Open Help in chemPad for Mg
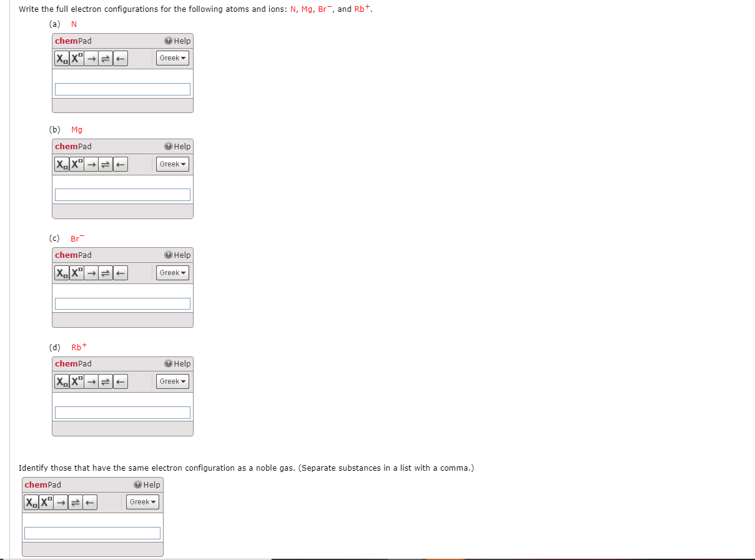Screen dimensions: 755x560 [x=178, y=146]
